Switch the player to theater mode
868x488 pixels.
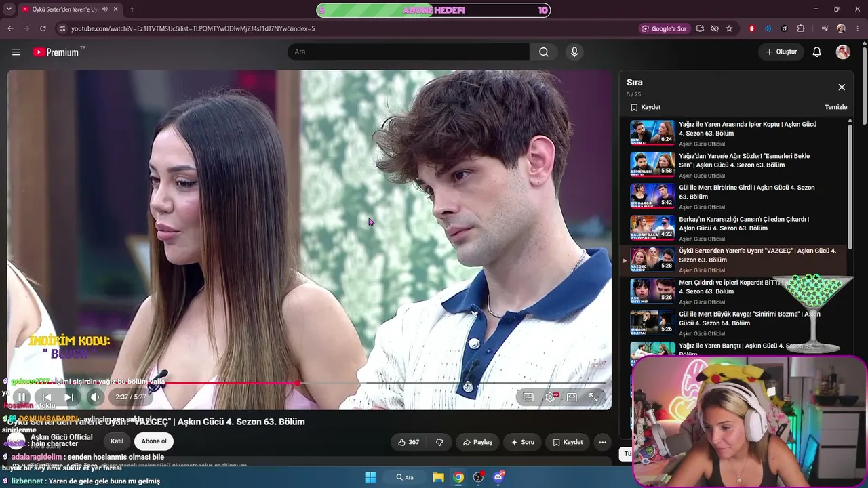pos(572,397)
